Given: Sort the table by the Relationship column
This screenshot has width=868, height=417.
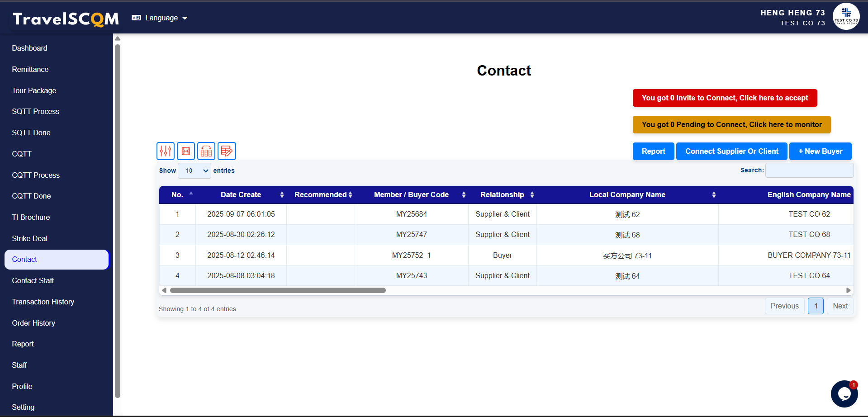Looking at the screenshot, I should [x=532, y=195].
